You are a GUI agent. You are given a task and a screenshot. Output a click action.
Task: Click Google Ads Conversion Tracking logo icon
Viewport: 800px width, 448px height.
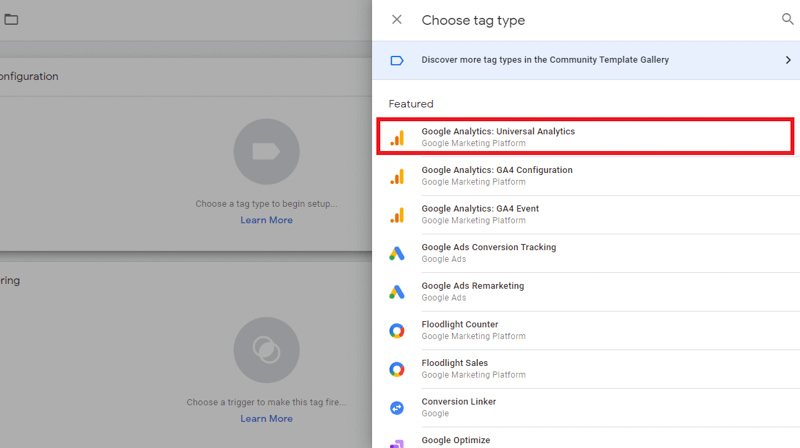(397, 253)
